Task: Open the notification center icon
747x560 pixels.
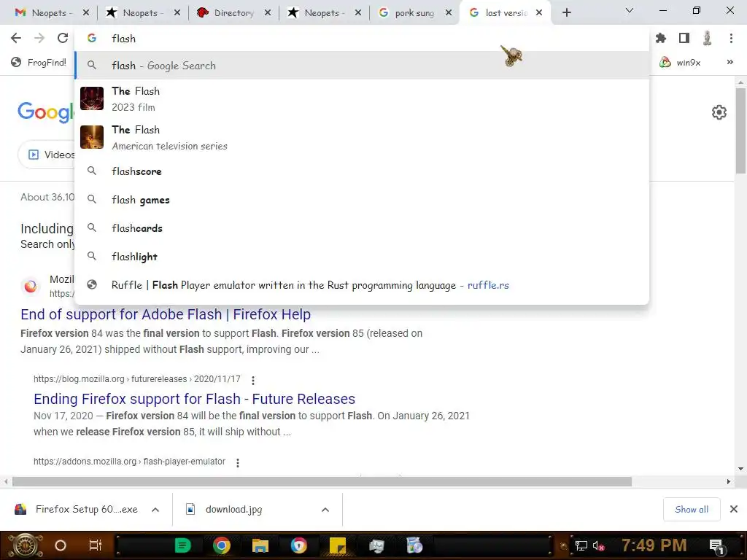Action: click(717, 545)
